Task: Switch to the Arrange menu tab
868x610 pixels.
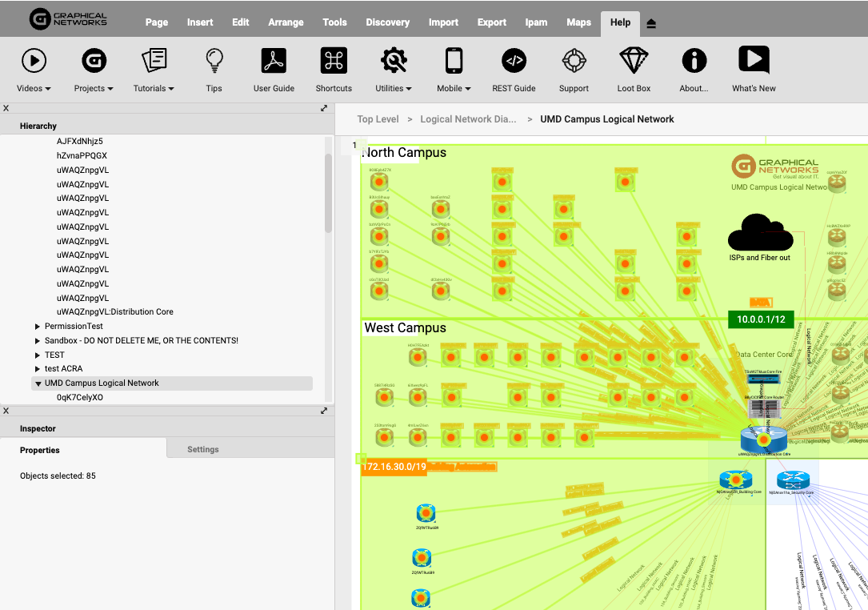Action: tap(286, 22)
